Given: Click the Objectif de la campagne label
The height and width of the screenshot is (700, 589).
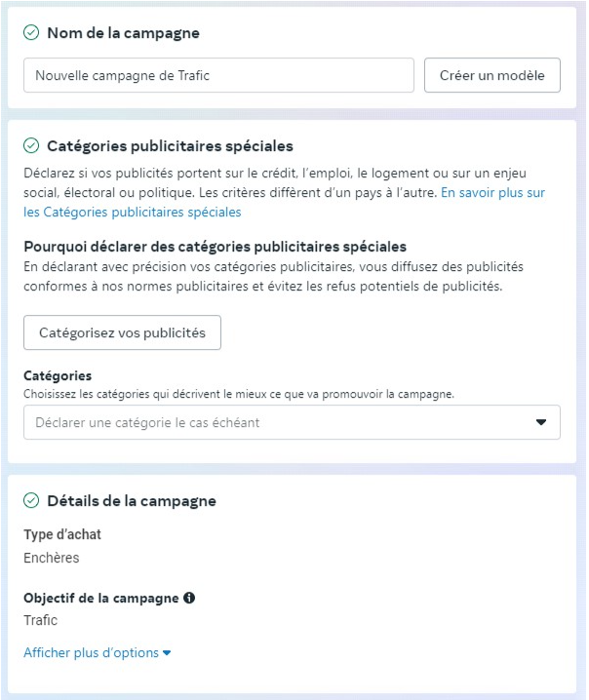Looking at the screenshot, I should [x=101, y=598].
